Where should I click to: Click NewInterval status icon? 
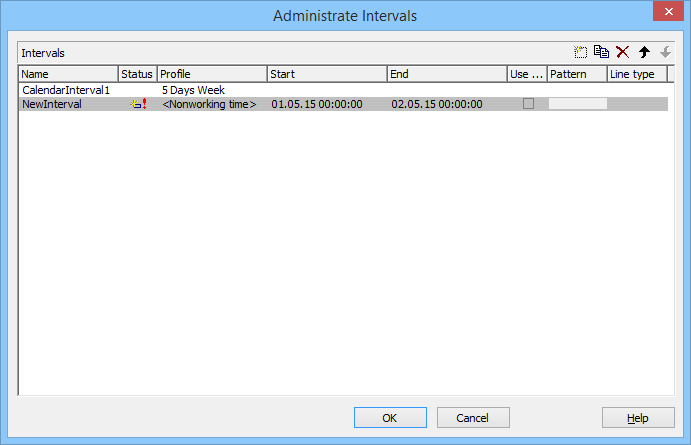(138, 104)
